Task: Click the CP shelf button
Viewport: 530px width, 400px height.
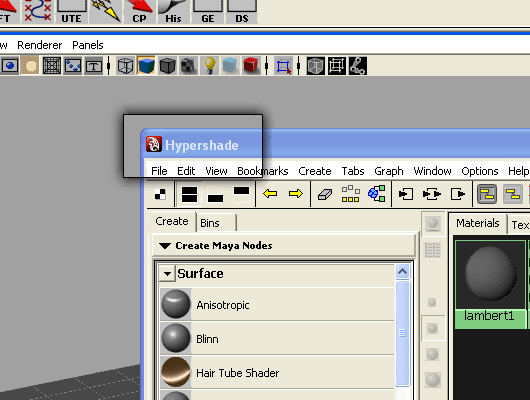Action: coord(140,11)
